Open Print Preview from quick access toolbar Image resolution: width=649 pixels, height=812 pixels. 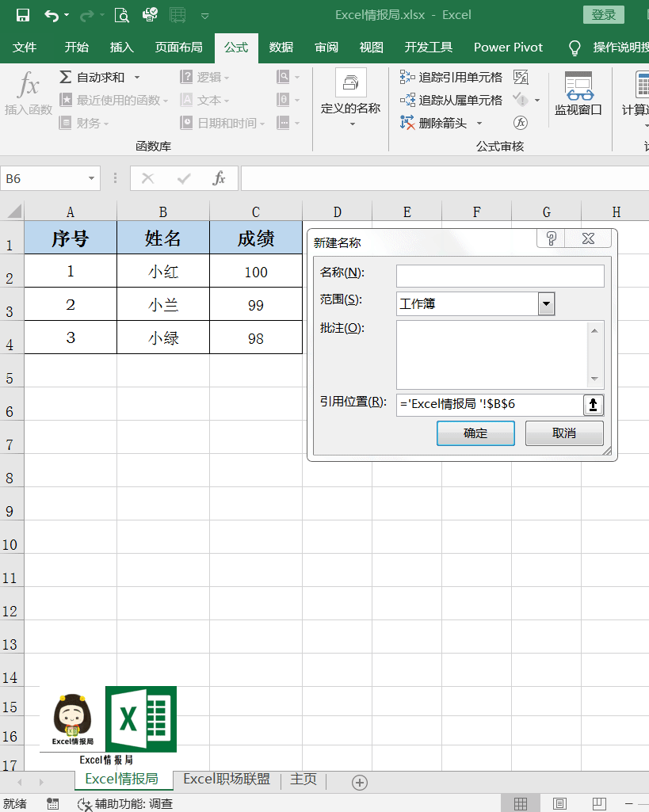click(121, 15)
